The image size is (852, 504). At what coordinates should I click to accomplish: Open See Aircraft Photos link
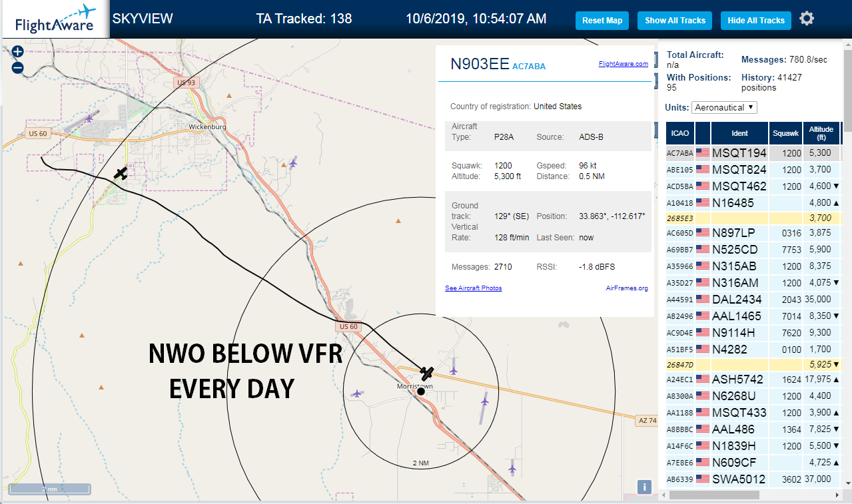click(473, 288)
